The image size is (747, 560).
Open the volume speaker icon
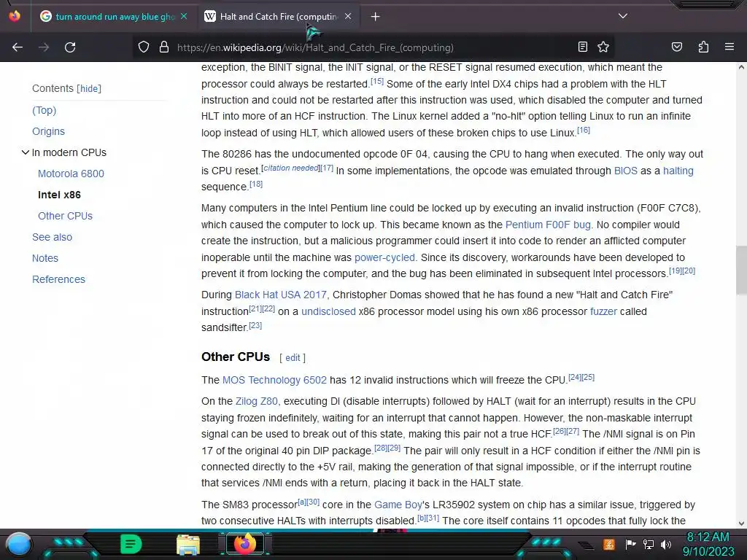coord(665,544)
